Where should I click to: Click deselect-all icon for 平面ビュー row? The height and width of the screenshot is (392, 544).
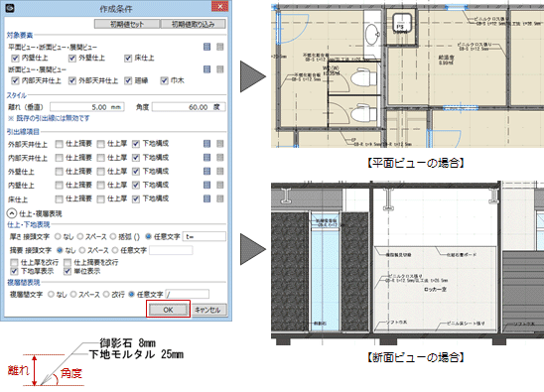pos(220,47)
